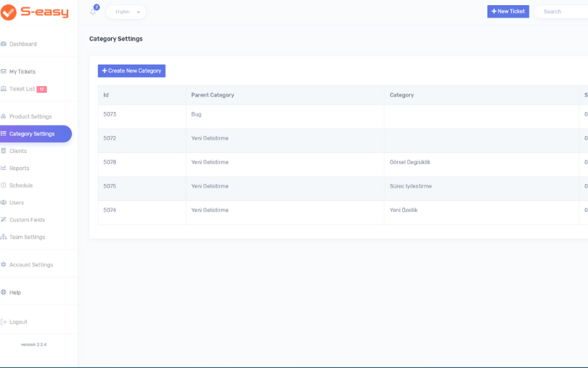The image size is (588, 368).
Task: Click the Account Settings gear icon
Action: point(4,265)
